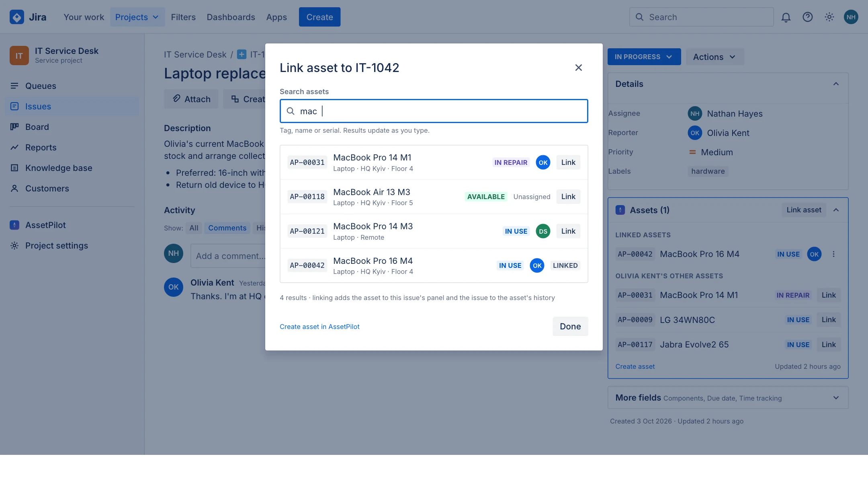Viewport: 868px width, 479px height.
Task: Open the three-dot menu for AP-00042
Action: coord(834,254)
